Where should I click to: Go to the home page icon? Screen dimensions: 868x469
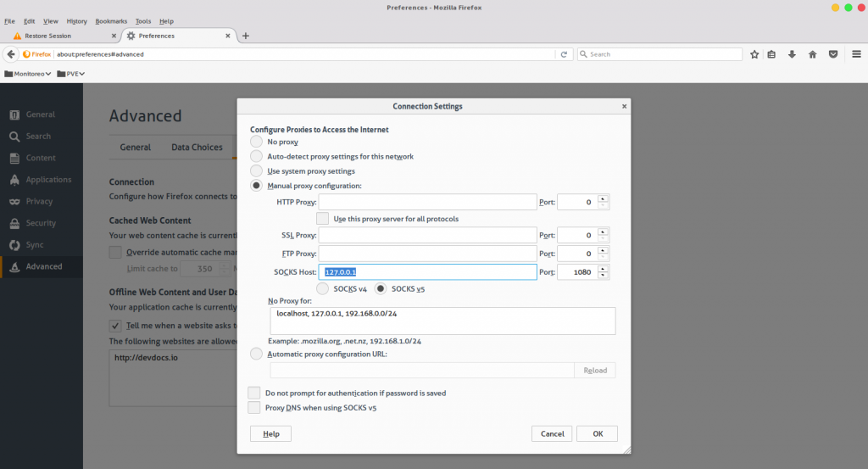coord(812,54)
